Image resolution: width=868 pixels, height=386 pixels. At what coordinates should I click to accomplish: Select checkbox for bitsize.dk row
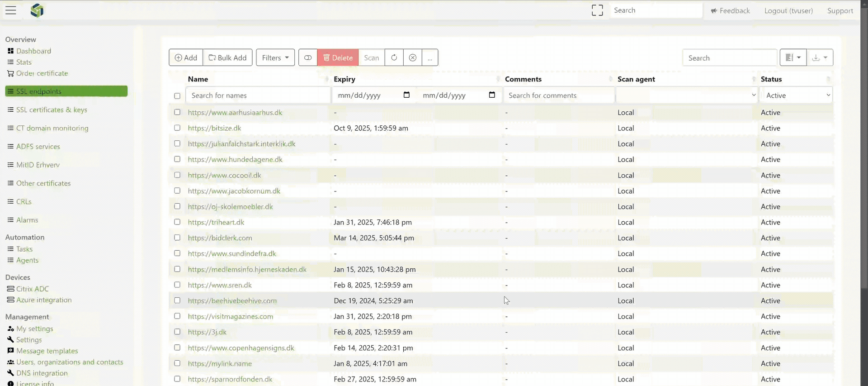pos(177,128)
